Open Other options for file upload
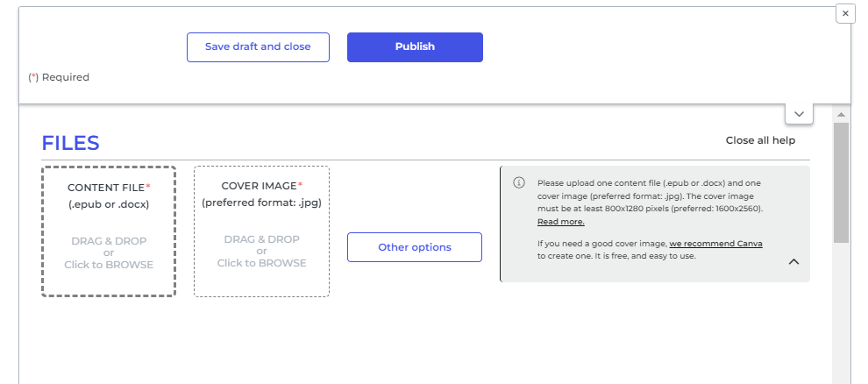Viewport: 868px width, 384px height. tap(415, 247)
